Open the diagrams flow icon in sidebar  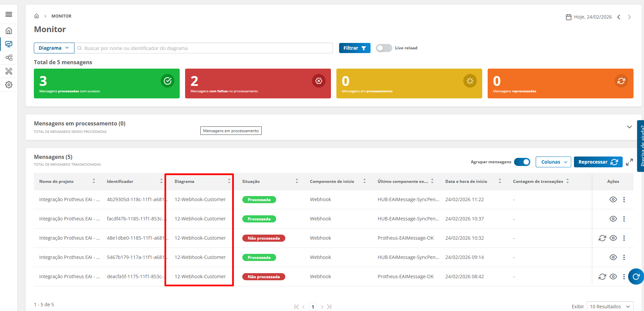click(9, 57)
